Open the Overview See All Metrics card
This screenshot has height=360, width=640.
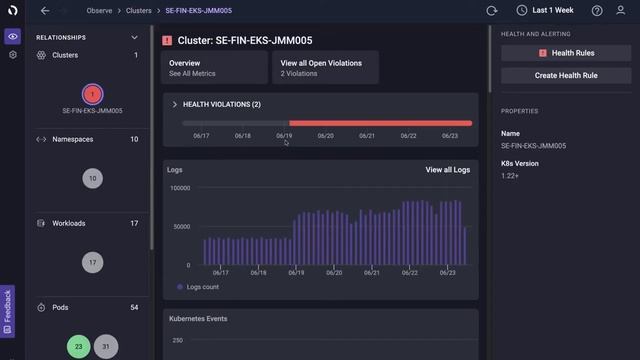click(214, 68)
